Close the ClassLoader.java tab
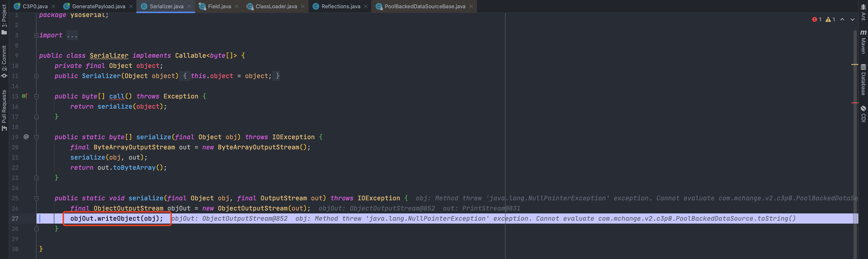The width and height of the screenshot is (868, 259). coord(303,6)
